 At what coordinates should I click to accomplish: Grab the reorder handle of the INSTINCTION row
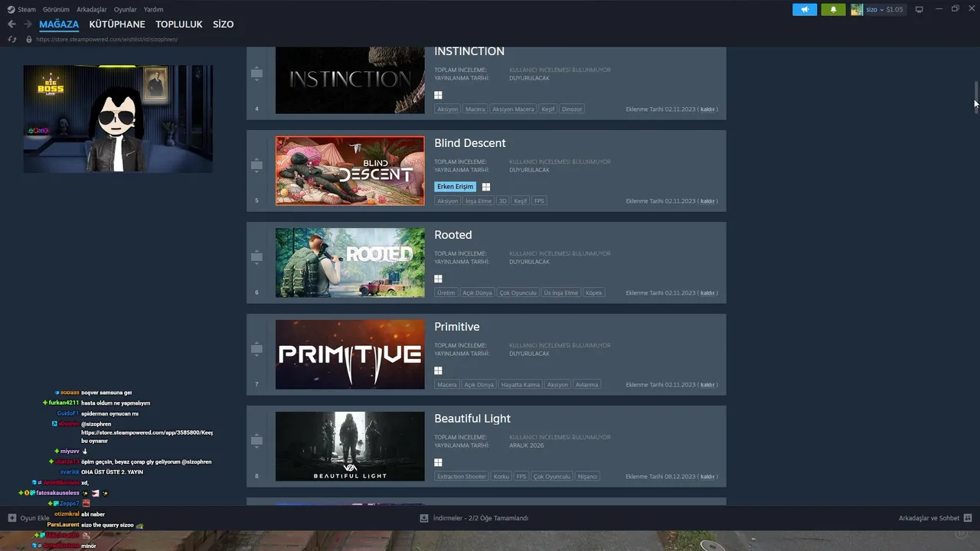click(x=256, y=73)
